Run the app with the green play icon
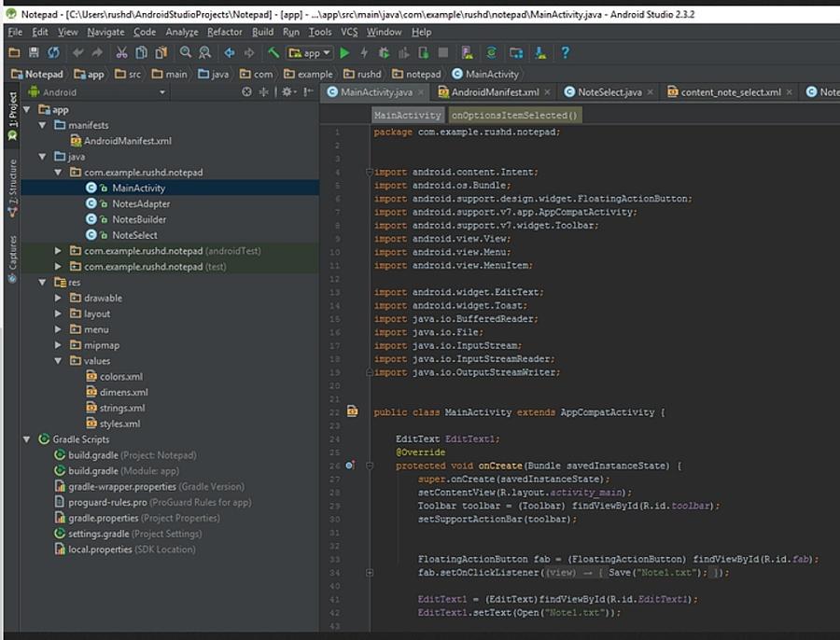The width and height of the screenshot is (840, 640). (344, 52)
